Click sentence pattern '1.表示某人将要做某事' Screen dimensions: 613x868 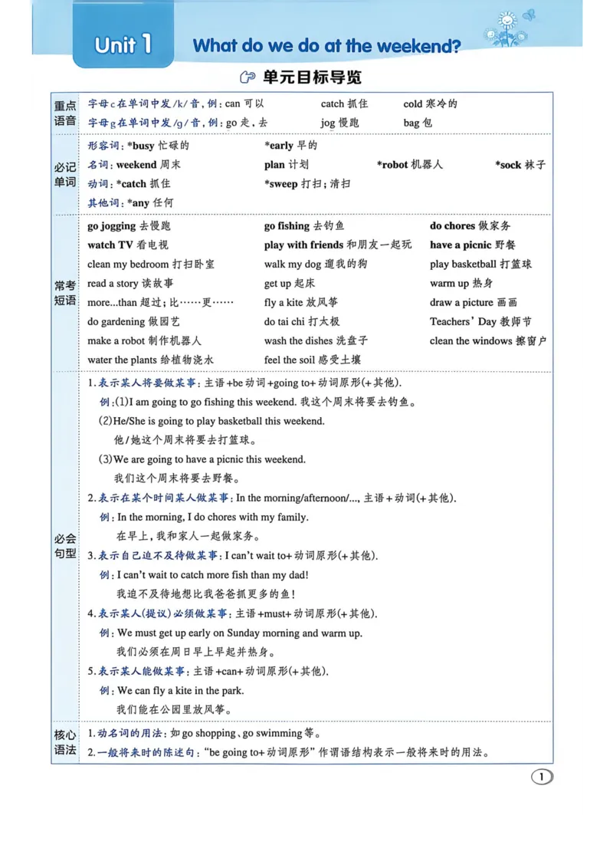pyautogui.click(x=142, y=383)
